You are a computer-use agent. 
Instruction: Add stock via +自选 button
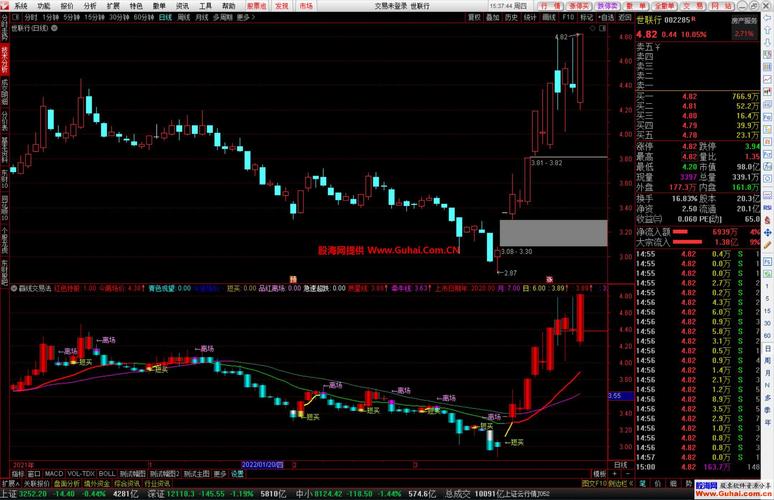coord(605,17)
